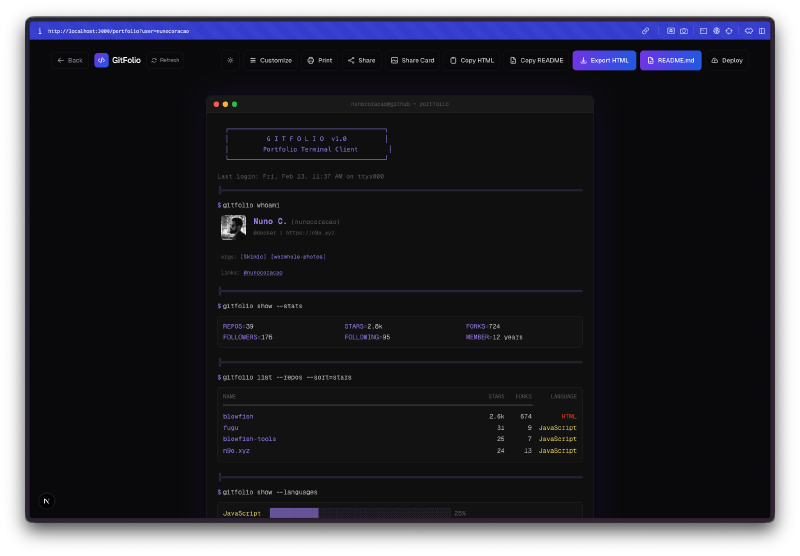Screen dimensions: 800x556
Task: Click the copy link icon in browser bar
Action: (645, 31)
